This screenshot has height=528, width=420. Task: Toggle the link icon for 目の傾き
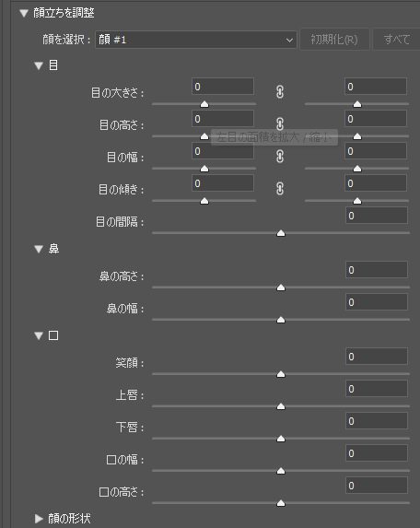(280, 189)
